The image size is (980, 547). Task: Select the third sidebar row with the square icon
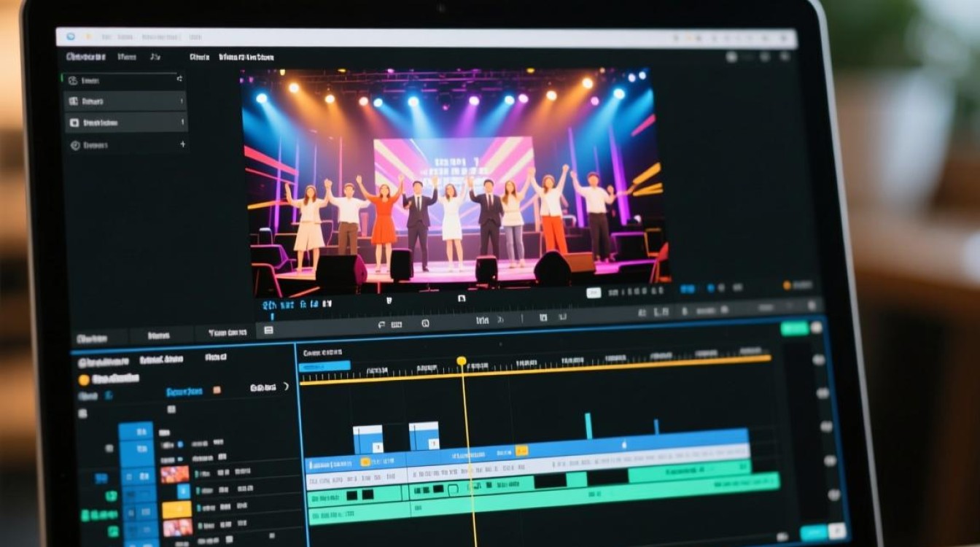pyautogui.click(x=126, y=123)
